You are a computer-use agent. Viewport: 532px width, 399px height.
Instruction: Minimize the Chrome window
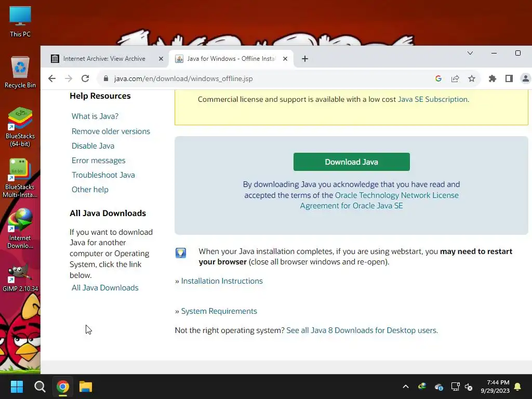[494, 53]
